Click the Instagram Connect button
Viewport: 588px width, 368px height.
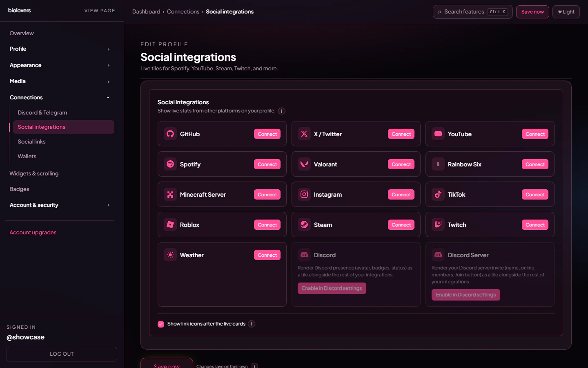(401, 194)
